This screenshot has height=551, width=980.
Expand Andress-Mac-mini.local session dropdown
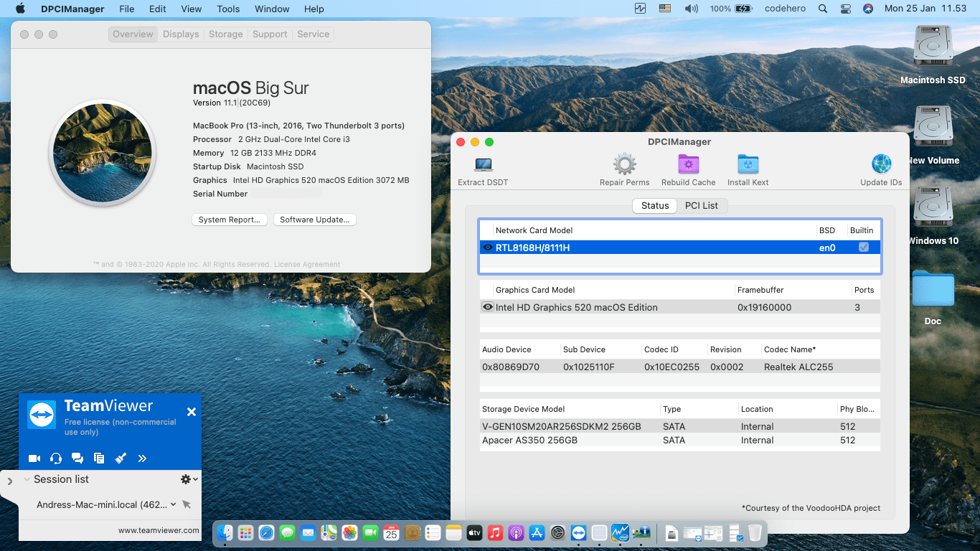pos(173,504)
